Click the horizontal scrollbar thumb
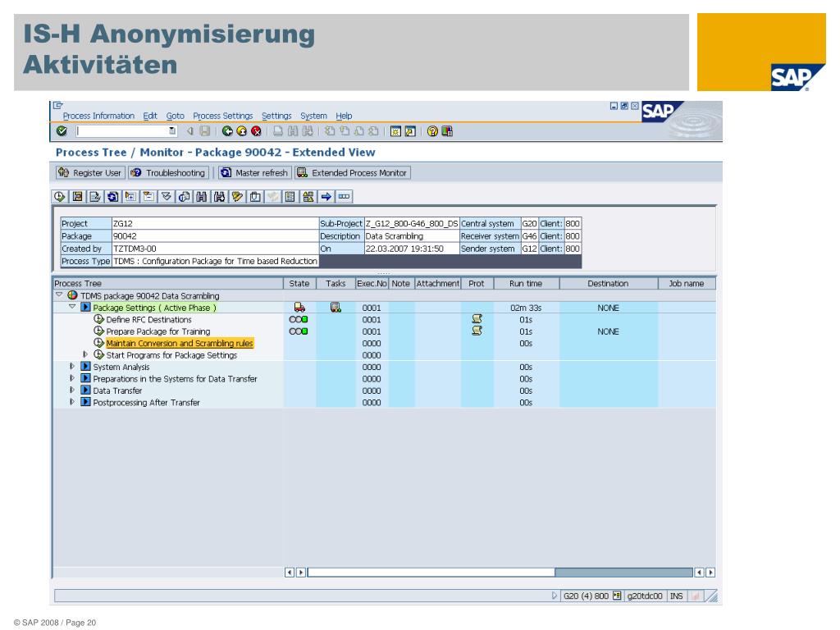840x630 pixels. click(x=431, y=572)
